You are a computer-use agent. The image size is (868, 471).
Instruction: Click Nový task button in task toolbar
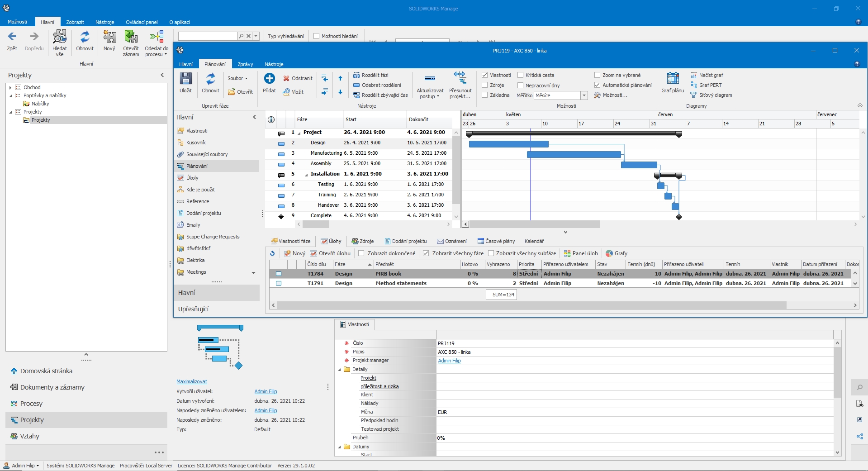294,253
